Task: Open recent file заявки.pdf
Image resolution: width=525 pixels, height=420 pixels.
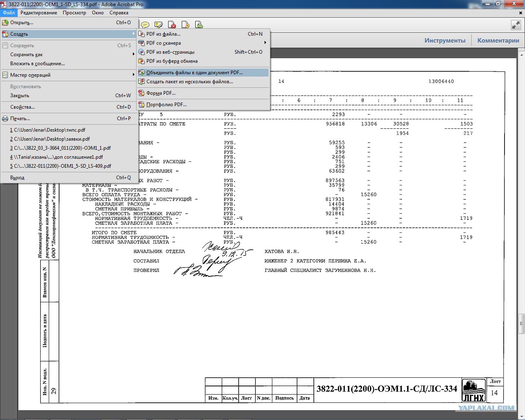Action: pos(69,139)
